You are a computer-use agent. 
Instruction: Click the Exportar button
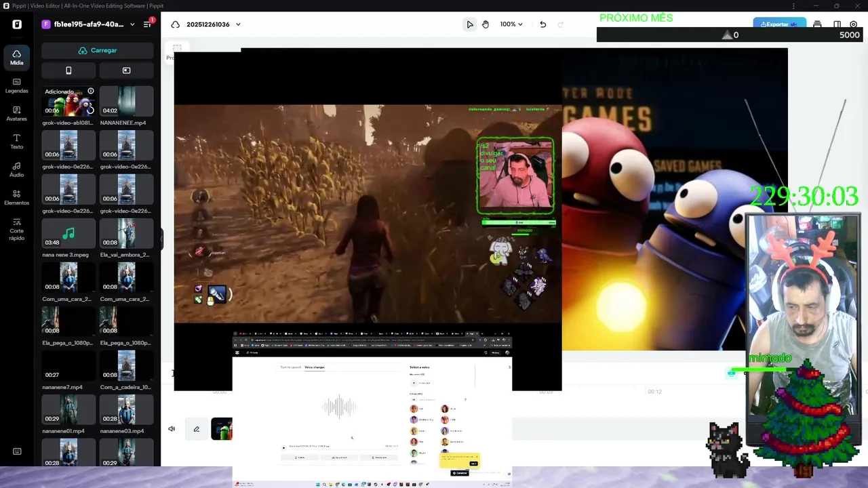tap(779, 24)
